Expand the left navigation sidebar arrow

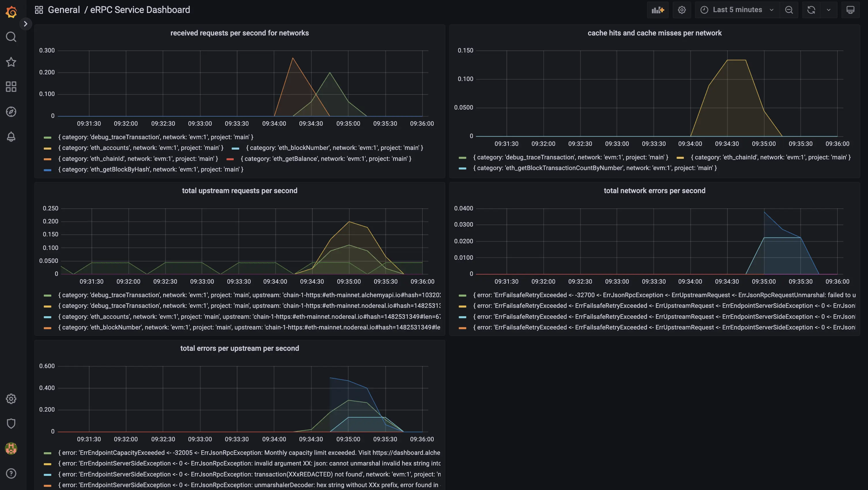(26, 24)
